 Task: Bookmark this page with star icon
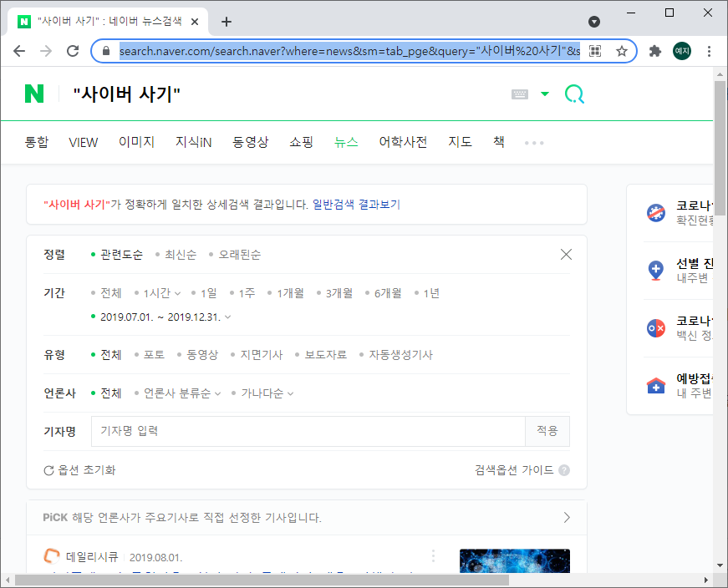click(622, 51)
